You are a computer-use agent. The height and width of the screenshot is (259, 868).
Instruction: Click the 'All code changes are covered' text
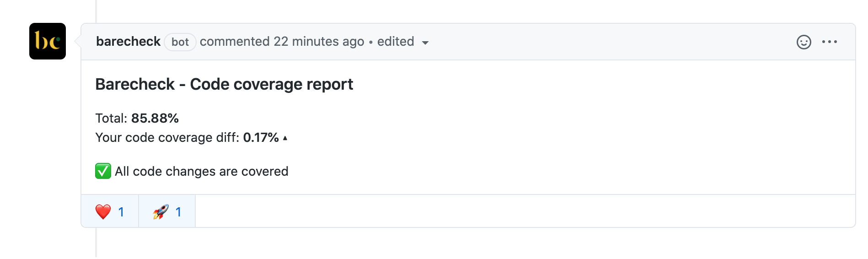coord(202,172)
